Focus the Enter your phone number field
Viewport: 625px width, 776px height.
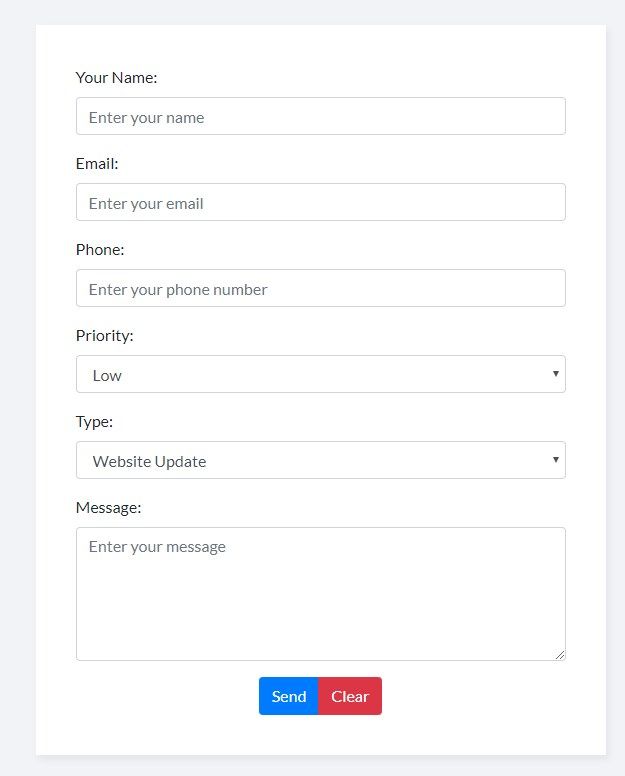321,288
